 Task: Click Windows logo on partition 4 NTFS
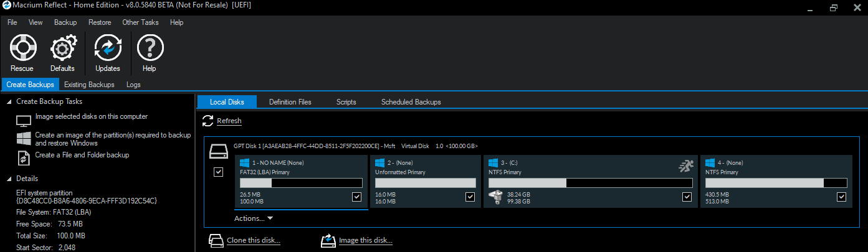(710, 163)
